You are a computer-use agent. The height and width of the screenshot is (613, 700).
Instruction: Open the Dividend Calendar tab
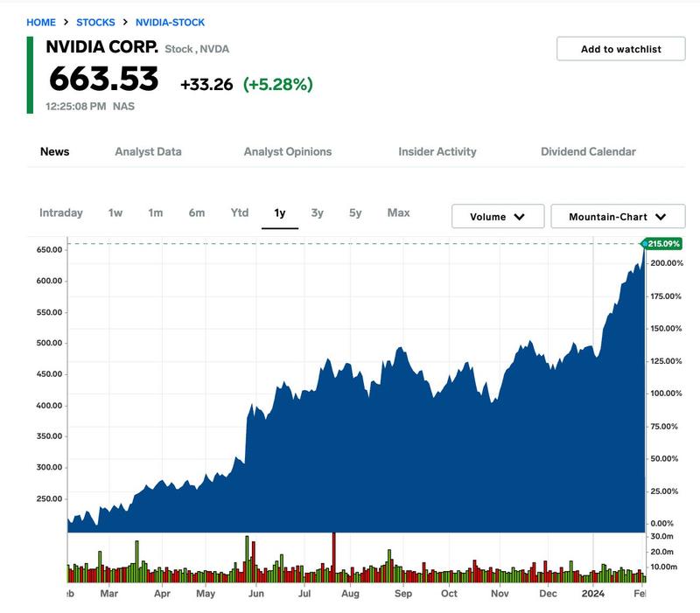pyautogui.click(x=588, y=151)
